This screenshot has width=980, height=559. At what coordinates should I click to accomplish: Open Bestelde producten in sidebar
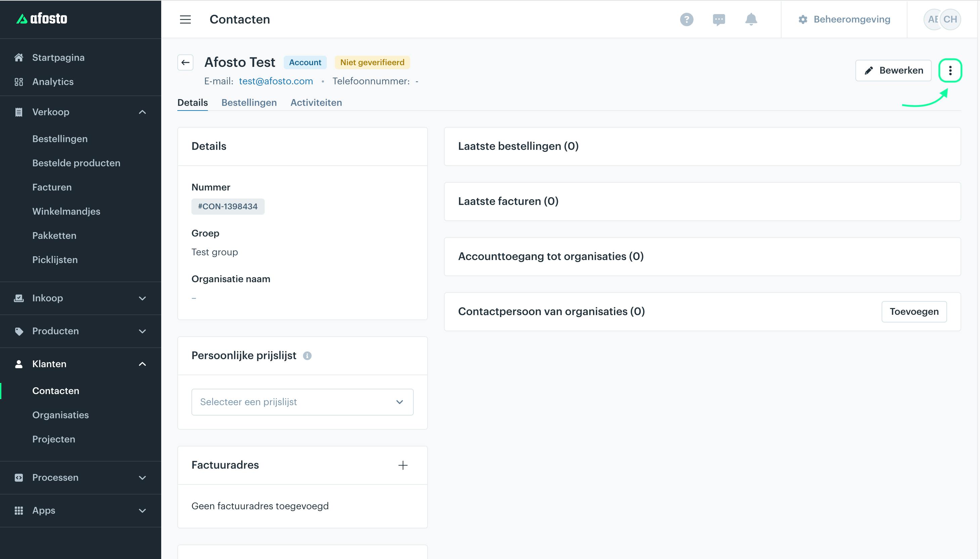coord(76,163)
